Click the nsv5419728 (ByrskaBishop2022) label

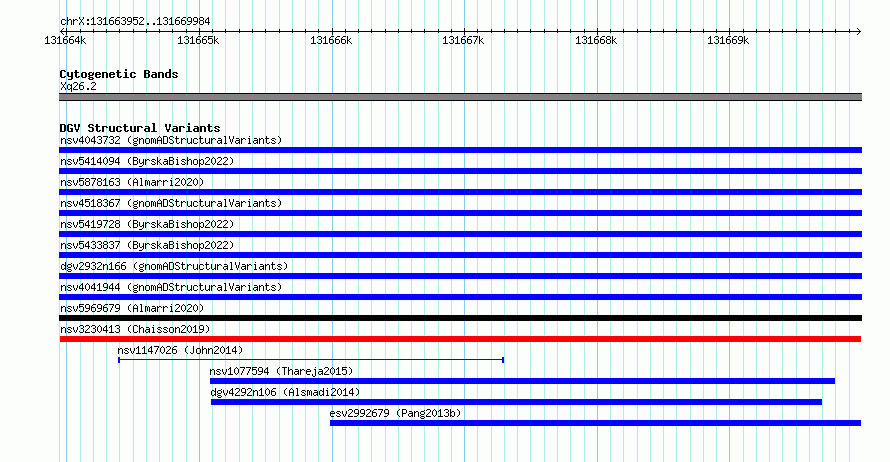[x=147, y=224]
